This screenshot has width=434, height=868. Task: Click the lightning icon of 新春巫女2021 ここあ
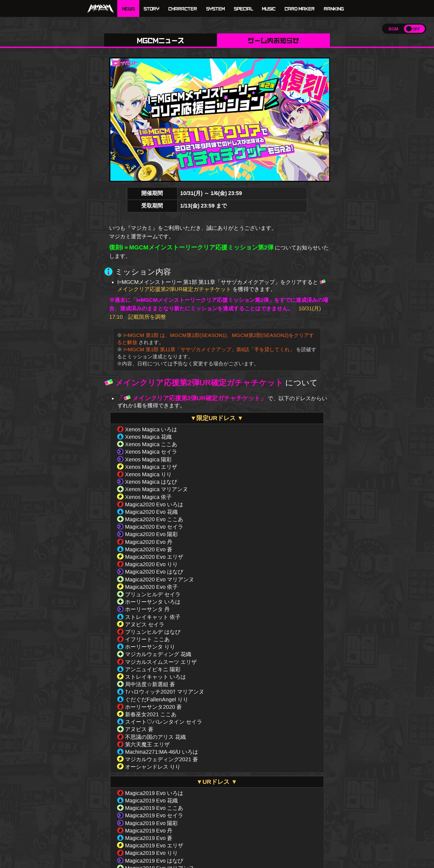click(120, 714)
